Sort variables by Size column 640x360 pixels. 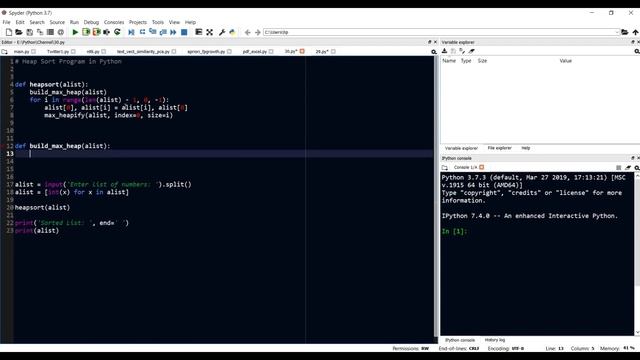(x=482, y=61)
